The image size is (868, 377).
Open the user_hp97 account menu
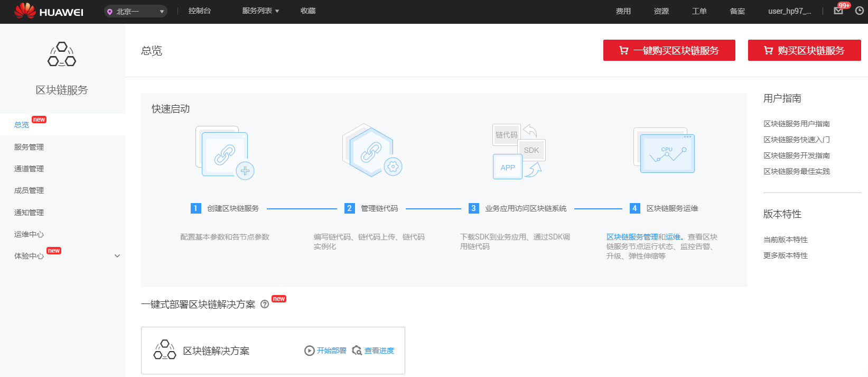[789, 11]
